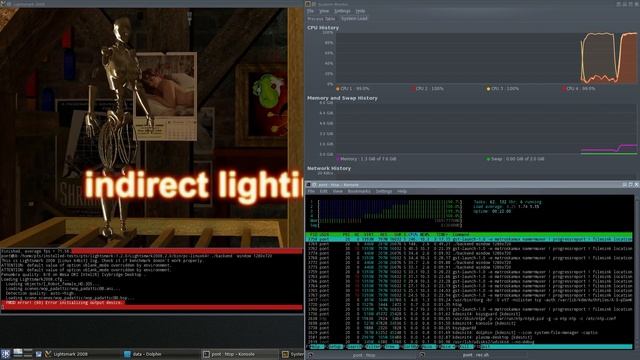Viewport: 640px width, 360px height.
Task: Click the pager icon next to the KDE launcher
Action: [x=22, y=353]
